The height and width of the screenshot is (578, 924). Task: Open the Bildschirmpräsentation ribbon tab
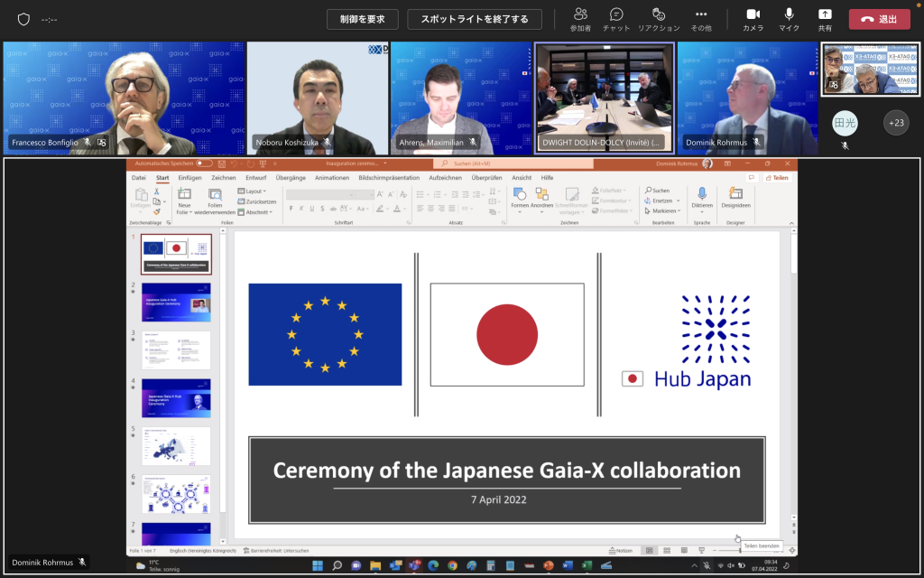(x=389, y=179)
